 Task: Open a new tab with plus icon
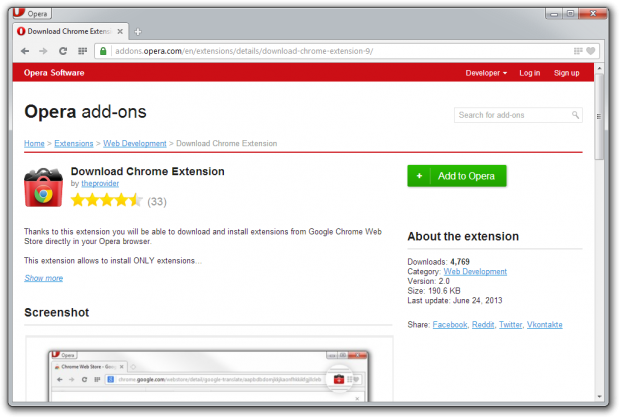[x=138, y=32]
